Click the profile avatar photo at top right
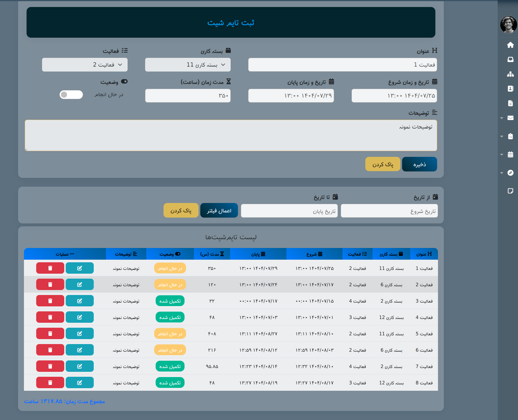518x420 pixels. (508, 25)
